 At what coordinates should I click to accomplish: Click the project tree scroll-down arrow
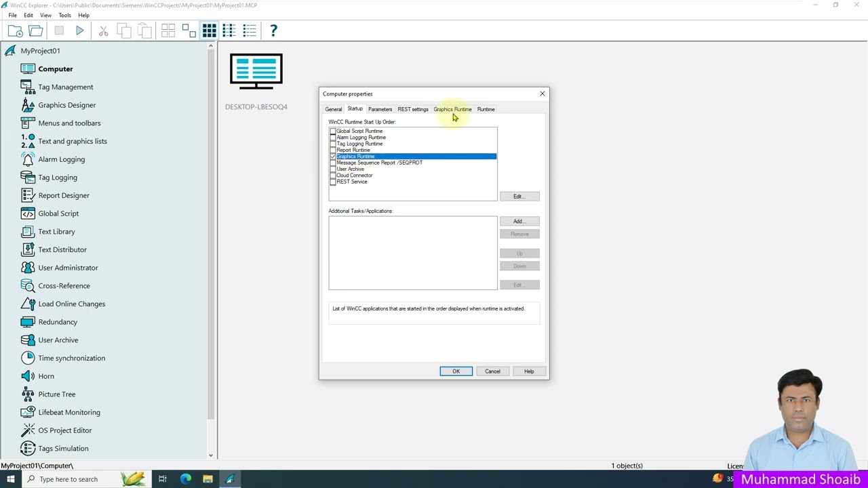(210, 455)
